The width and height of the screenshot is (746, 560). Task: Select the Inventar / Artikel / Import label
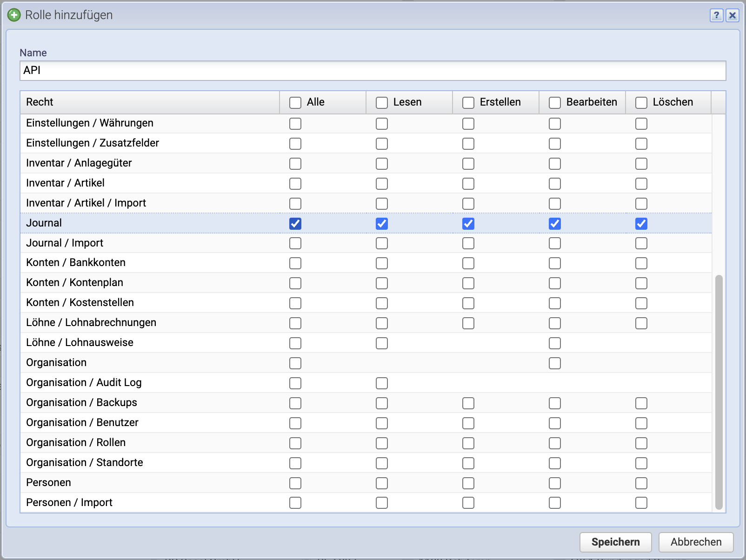pyautogui.click(x=86, y=203)
